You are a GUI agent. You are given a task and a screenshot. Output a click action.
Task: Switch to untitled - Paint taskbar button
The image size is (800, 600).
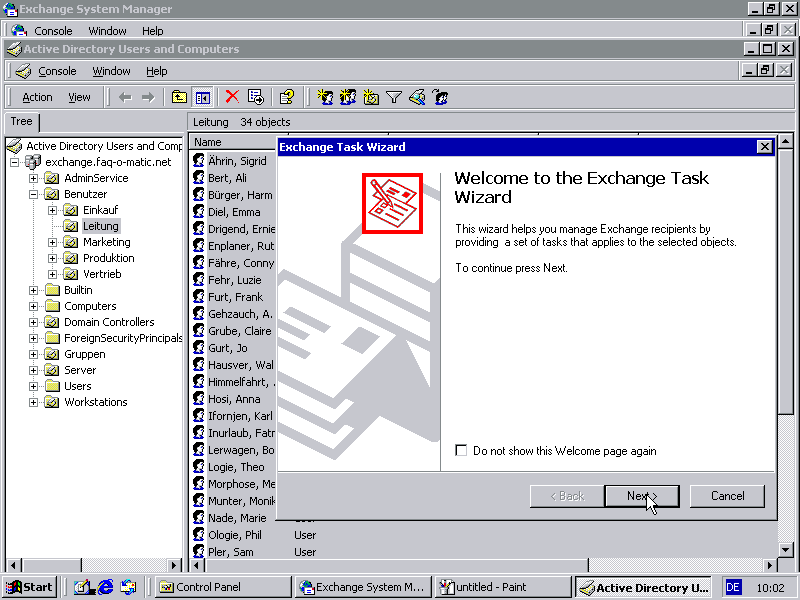[503, 587]
